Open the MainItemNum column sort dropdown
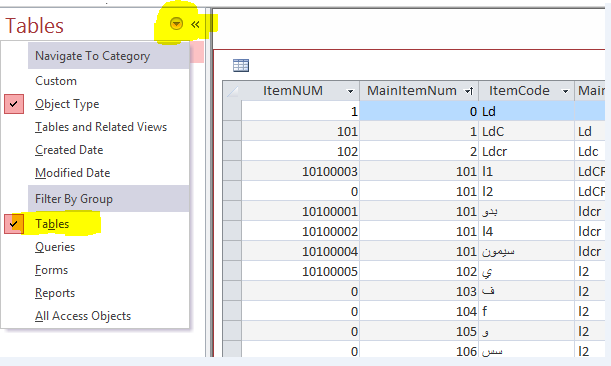611x366 pixels. [469, 91]
